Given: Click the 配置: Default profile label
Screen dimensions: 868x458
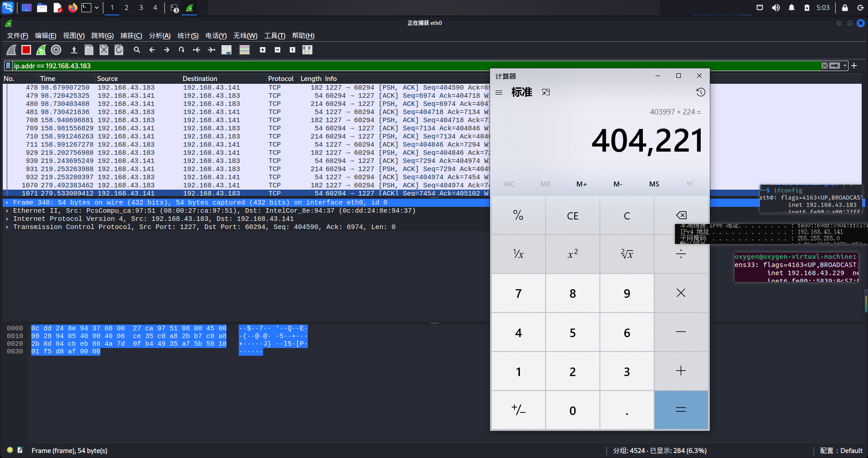Looking at the screenshot, I should (841, 451).
